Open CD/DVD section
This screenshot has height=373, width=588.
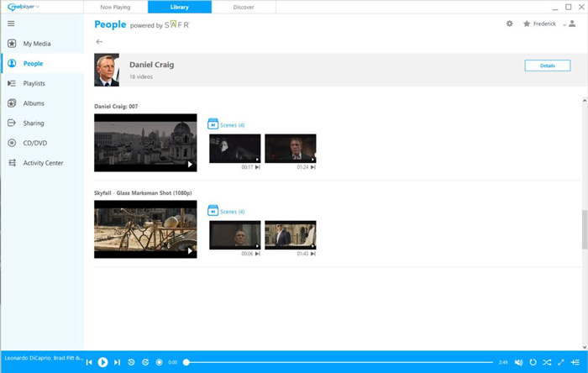pos(35,143)
